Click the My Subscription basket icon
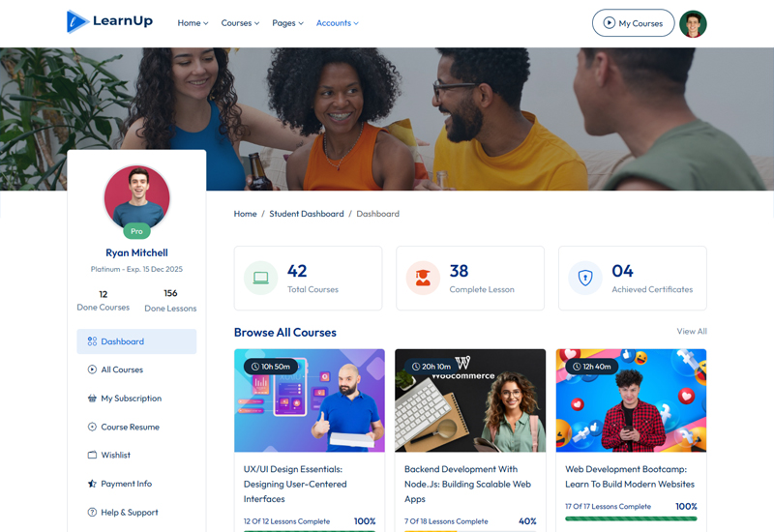The height and width of the screenshot is (532, 774). [x=92, y=399]
